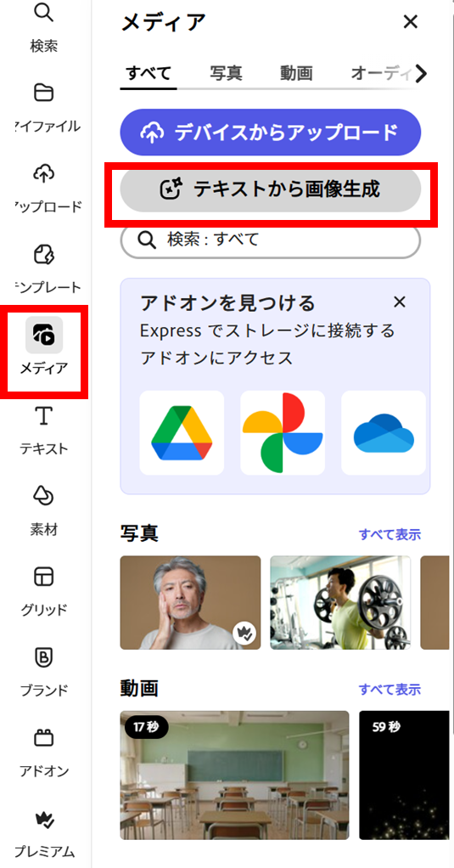Open the 検索 search sidebar icon

click(43, 26)
